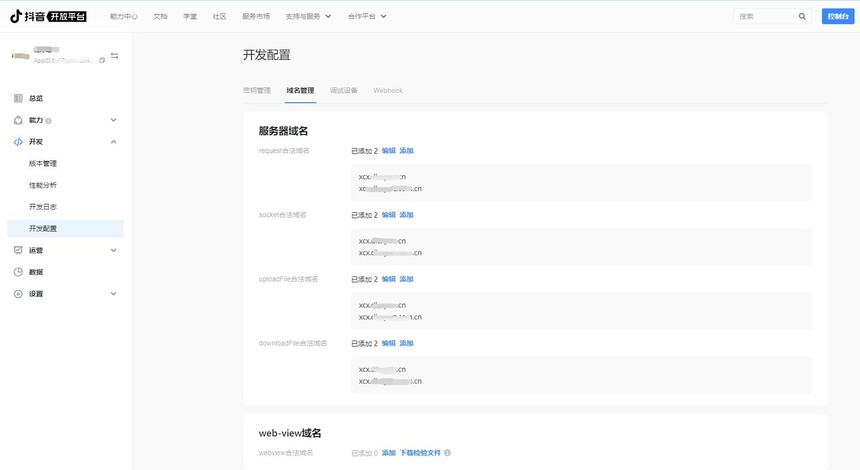Open 总览 overview in sidebar
860x470 pixels.
[x=36, y=98]
